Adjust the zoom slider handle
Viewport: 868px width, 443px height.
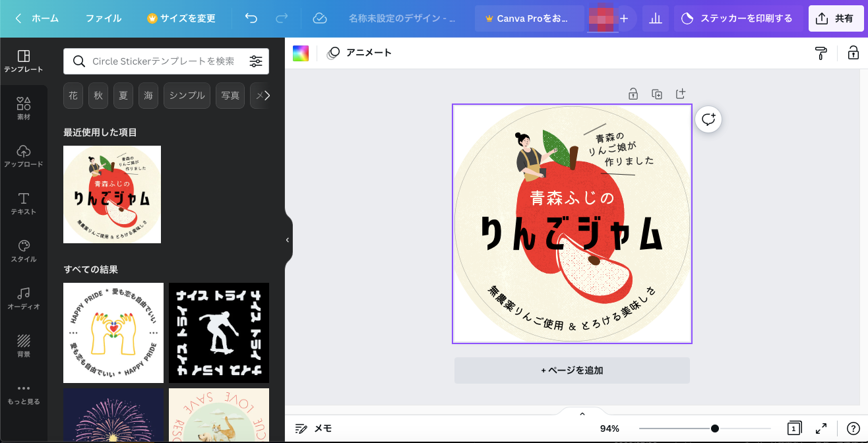(715, 428)
